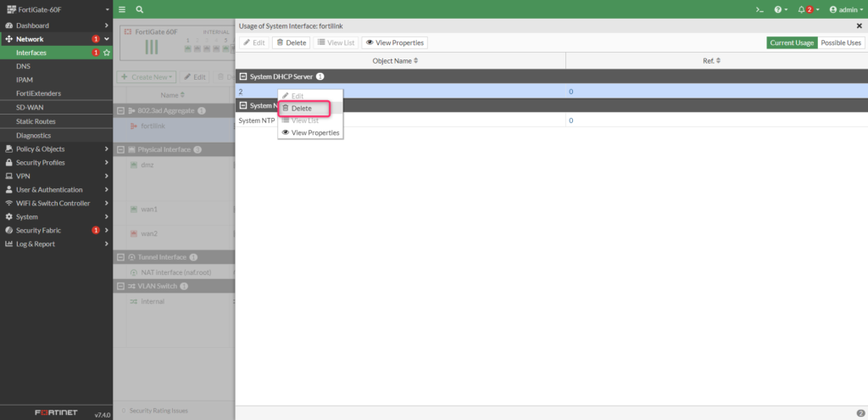Open the FortiGate-60F device dropdown
Screen dimensions: 868x420
click(x=56, y=9)
